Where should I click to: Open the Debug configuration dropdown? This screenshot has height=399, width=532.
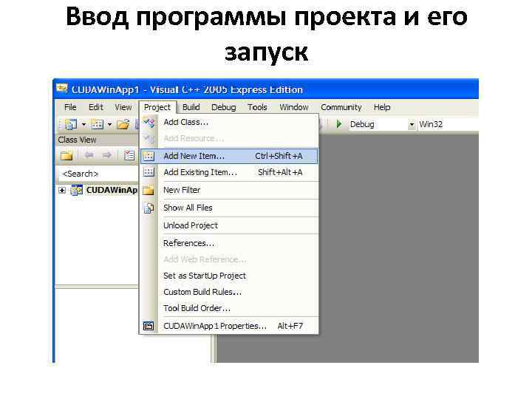(412, 125)
